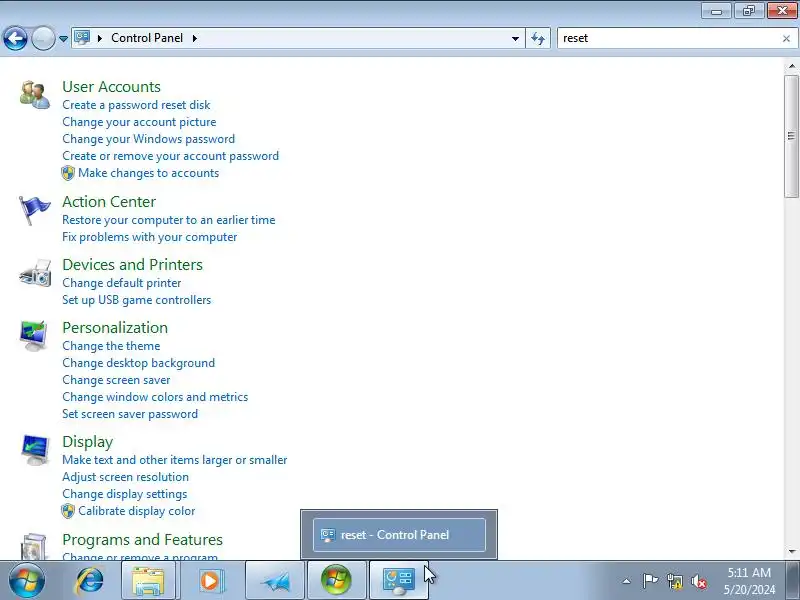Open the clock showing 5:11 AM
Screen dimensions: 800x600
pyautogui.click(x=749, y=581)
